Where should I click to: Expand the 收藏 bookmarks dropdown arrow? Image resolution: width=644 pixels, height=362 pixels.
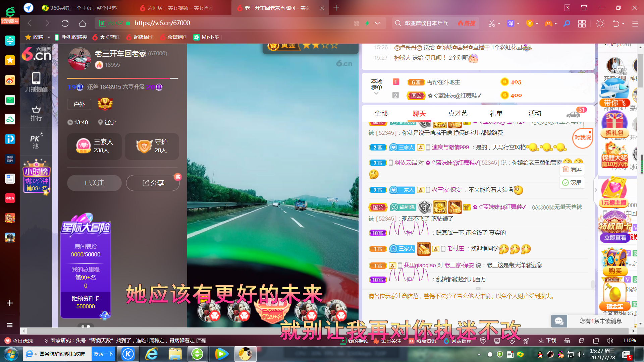(x=49, y=37)
